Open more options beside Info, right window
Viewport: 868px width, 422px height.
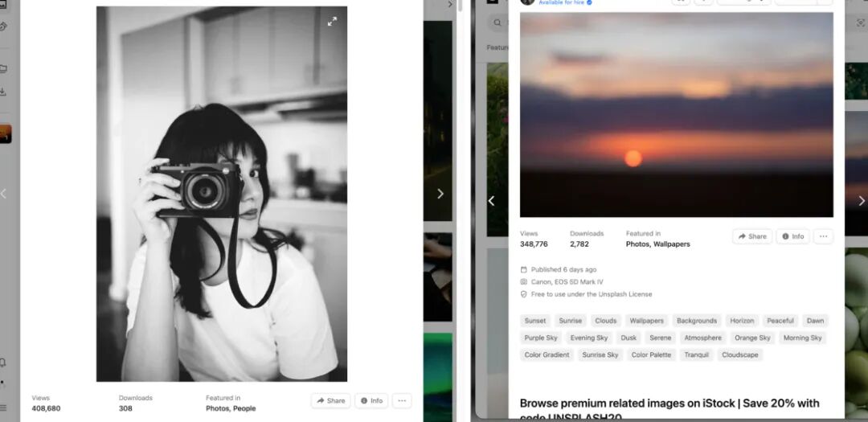tap(823, 236)
